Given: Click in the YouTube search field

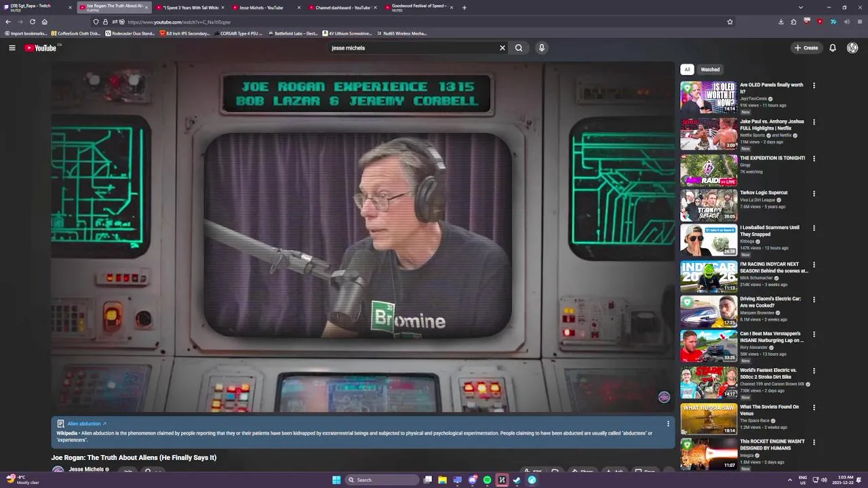Looking at the screenshot, I should [414, 47].
